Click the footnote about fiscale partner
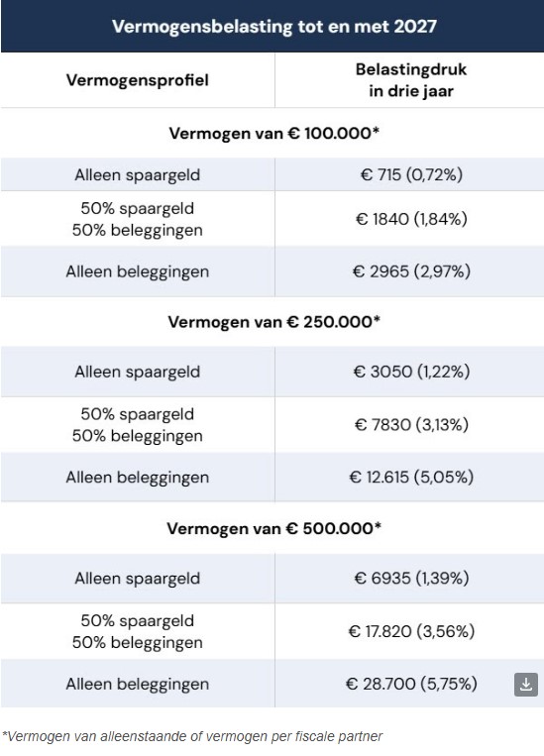The height and width of the screenshot is (756, 544). coord(192,737)
